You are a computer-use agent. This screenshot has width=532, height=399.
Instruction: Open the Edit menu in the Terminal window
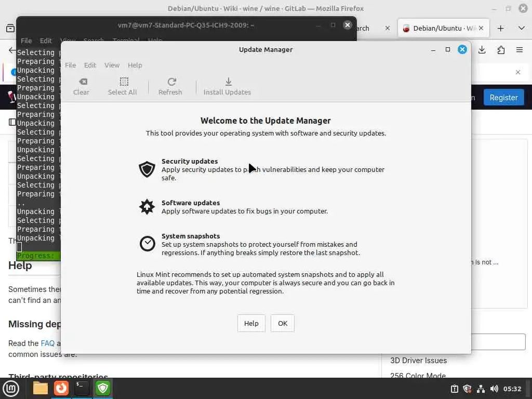46,41
